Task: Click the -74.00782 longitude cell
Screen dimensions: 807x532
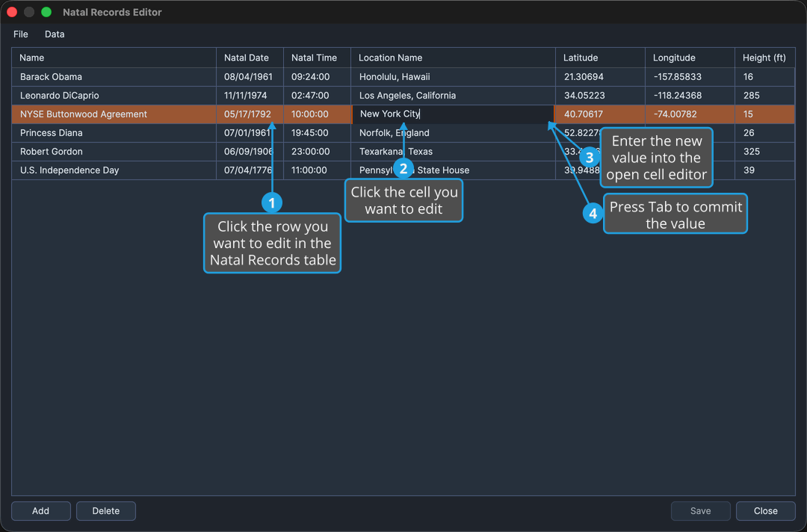Action: pyautogui.click(x=690, y=114)
